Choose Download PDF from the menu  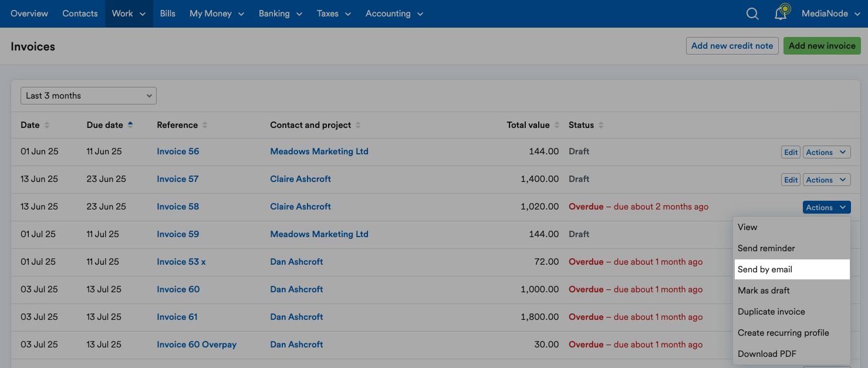pos(791,354)
